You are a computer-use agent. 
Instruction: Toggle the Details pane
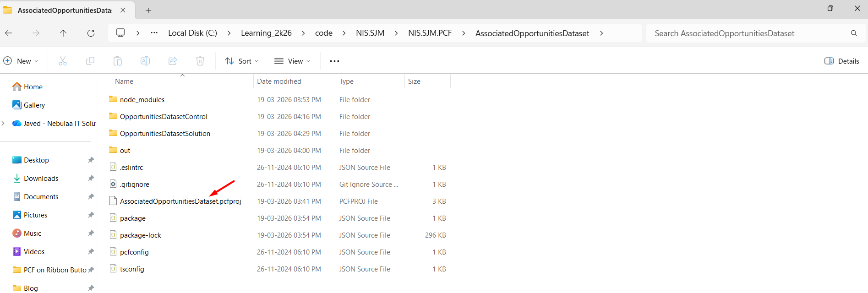pos(841,61)
